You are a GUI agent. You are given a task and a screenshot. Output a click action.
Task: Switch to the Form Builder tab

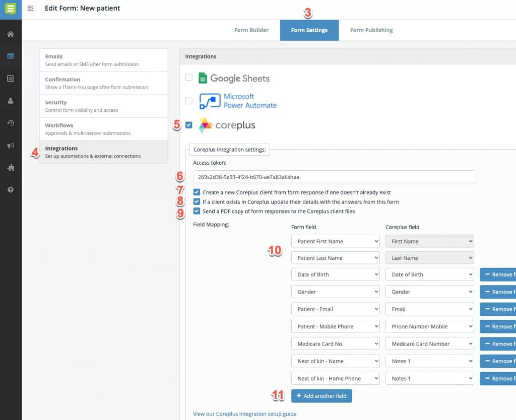[251, 30]
